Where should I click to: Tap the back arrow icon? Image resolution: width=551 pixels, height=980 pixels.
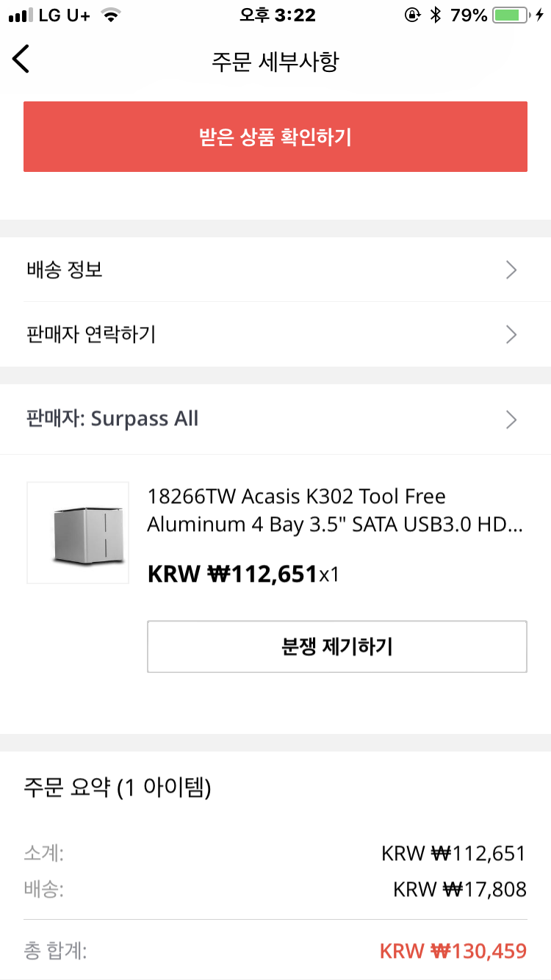pyautogui.click(x=21, y=59)
